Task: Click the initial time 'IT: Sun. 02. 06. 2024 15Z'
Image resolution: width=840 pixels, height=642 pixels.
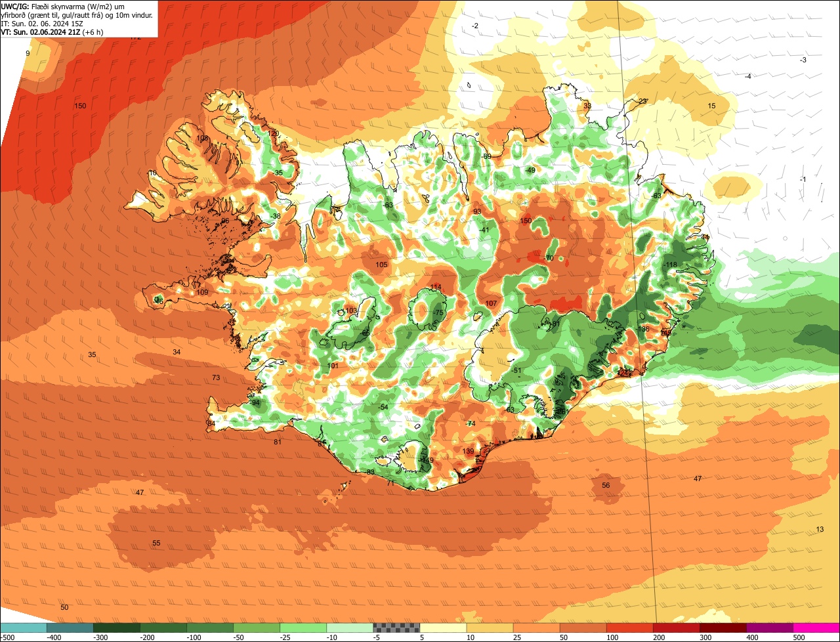Action: pyautogui.click(x=43, y=23)
